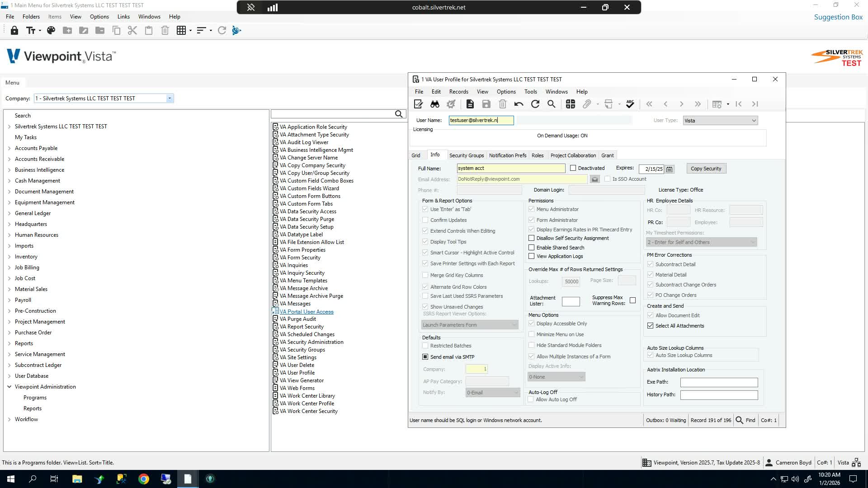Click the binoculars find icon
Viewport: 868px width, 488px height.
(435, 104)
